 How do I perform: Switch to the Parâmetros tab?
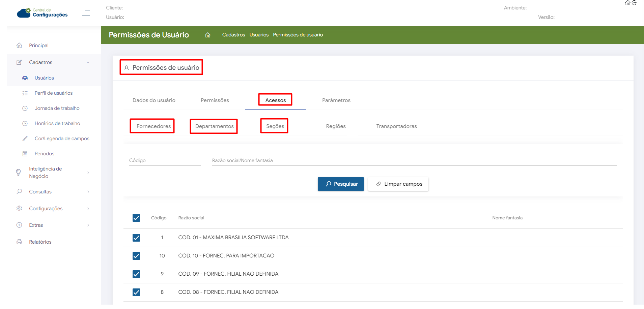click(336, 100)
